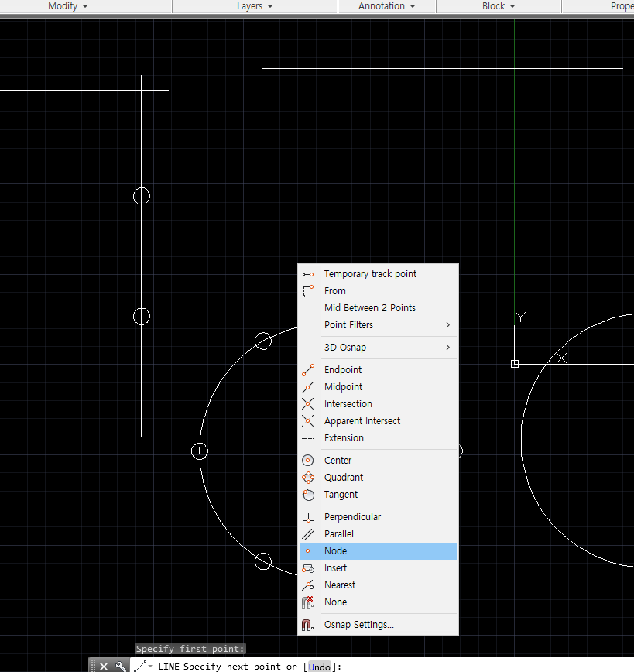The width and height of the screenshot is (634, 672).
Task: Select the Quadrant menu entry
Action: (378, 478)
